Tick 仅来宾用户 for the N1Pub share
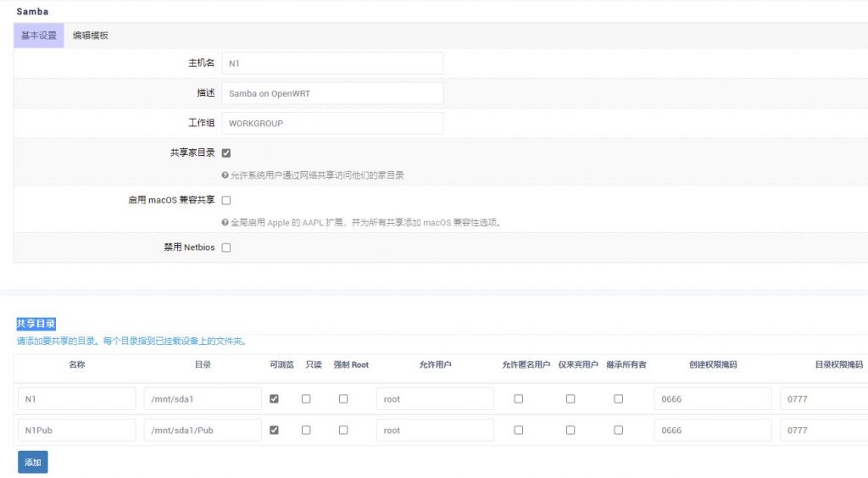868x478 pixels. coord(570,431)
